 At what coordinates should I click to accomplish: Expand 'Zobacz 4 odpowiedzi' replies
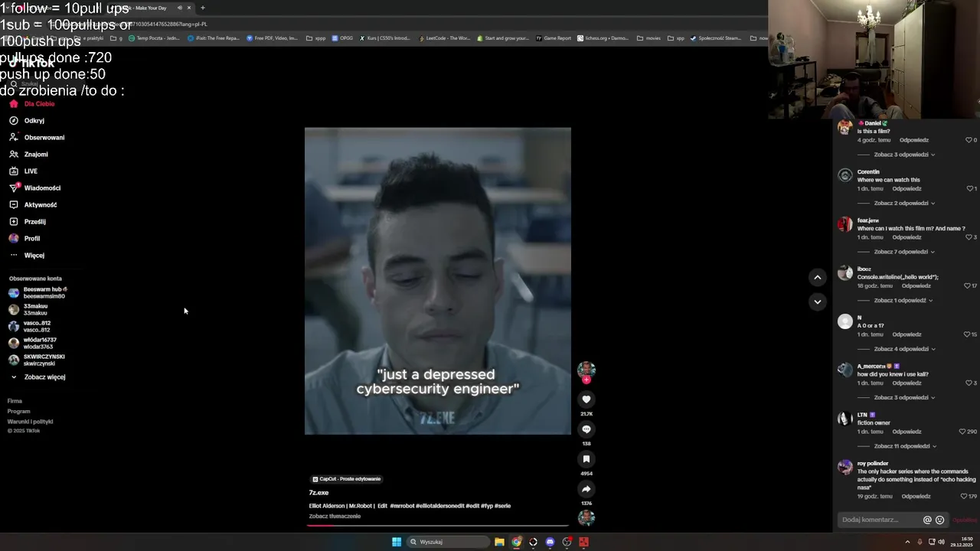coord(905,349)
